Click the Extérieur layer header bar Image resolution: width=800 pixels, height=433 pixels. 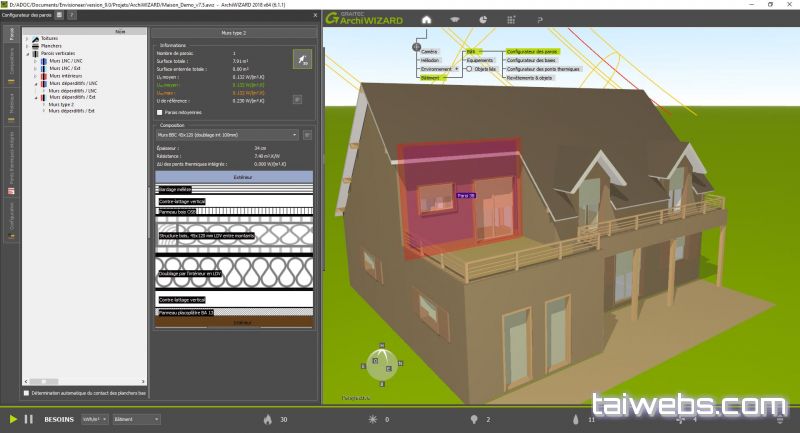click(234, 177)
